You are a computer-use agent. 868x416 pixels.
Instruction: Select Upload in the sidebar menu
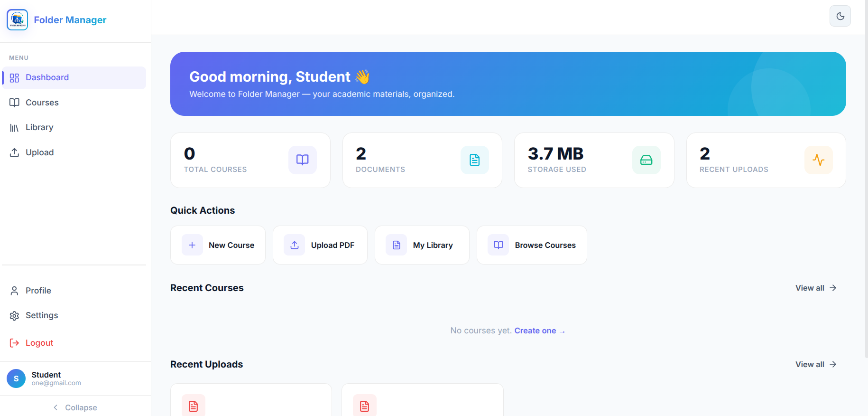pyautogui.click(x=74, y=152)
